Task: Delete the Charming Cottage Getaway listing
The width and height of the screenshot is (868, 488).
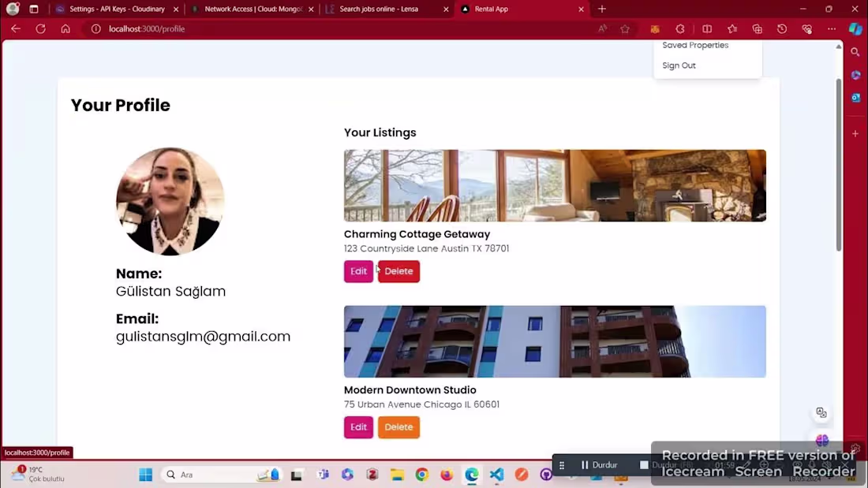Action: coord(398,271)
